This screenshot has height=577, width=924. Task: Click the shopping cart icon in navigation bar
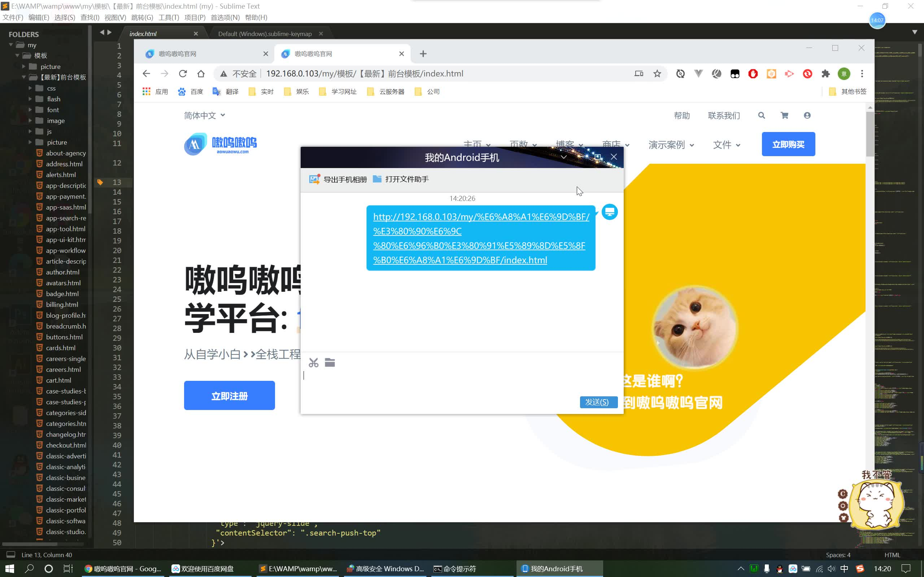point(784,115)
